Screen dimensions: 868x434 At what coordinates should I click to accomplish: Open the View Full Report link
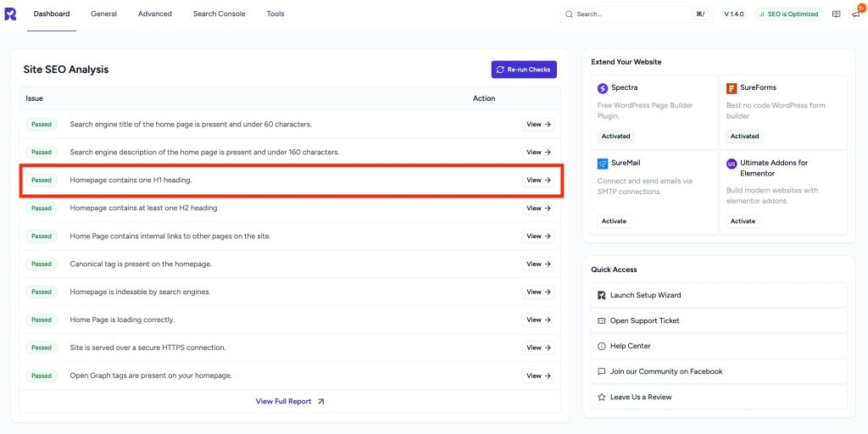290,402
